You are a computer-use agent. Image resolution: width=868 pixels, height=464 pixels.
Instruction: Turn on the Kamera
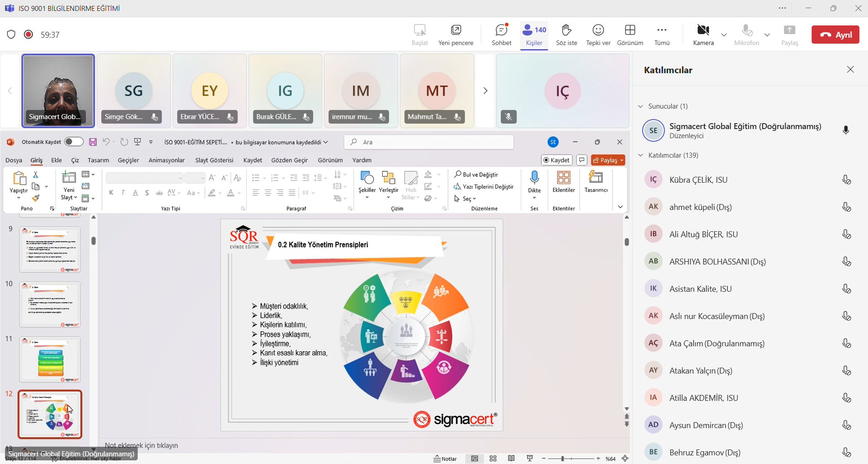click(x=703, y=35)
